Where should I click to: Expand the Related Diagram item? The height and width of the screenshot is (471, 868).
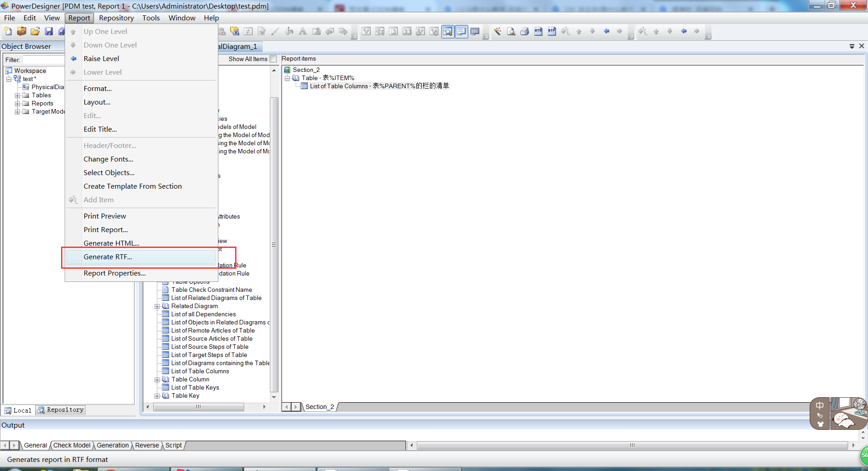click(x=157, y=306)
